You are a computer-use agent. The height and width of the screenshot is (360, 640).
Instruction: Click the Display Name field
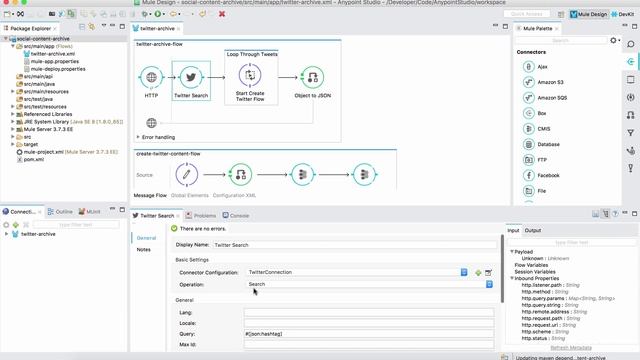pyautogui.click(x=354, y=245)
